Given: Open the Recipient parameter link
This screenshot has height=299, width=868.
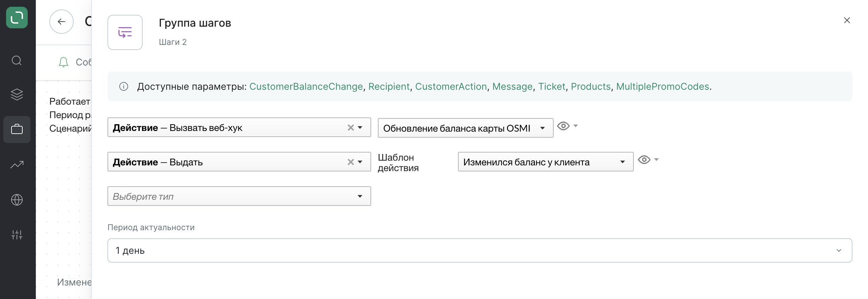Looking at the screenshot, I should (389, 87).
